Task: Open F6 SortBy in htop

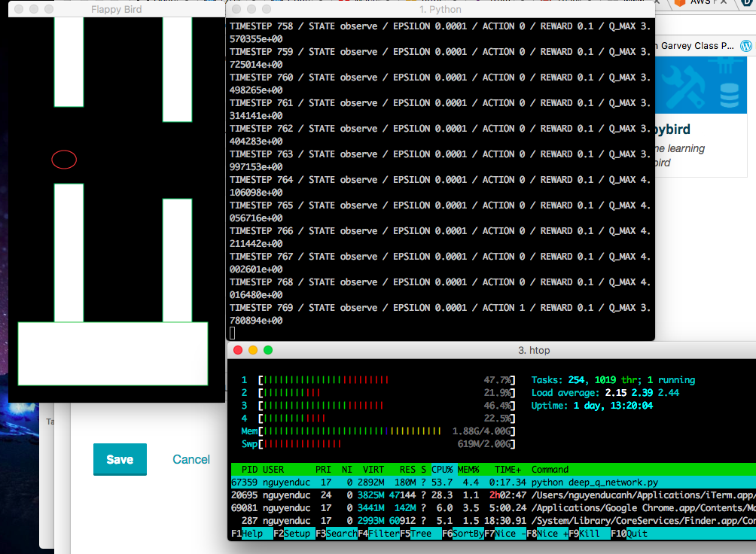Action: pyautogui.click(x=463, y=534)
